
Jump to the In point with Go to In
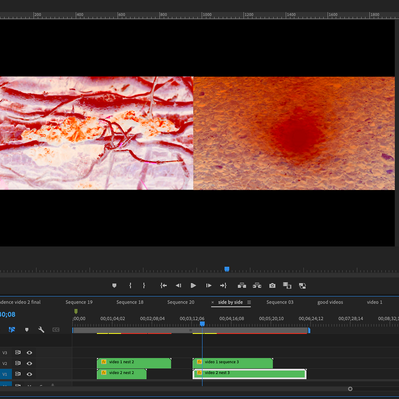(x=163, y=286)
